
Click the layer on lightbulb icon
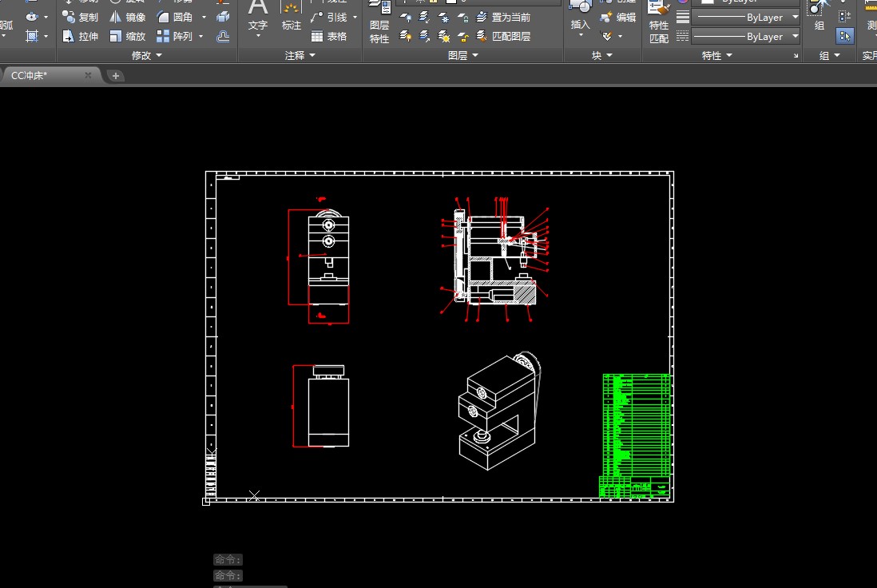point(406,37)
